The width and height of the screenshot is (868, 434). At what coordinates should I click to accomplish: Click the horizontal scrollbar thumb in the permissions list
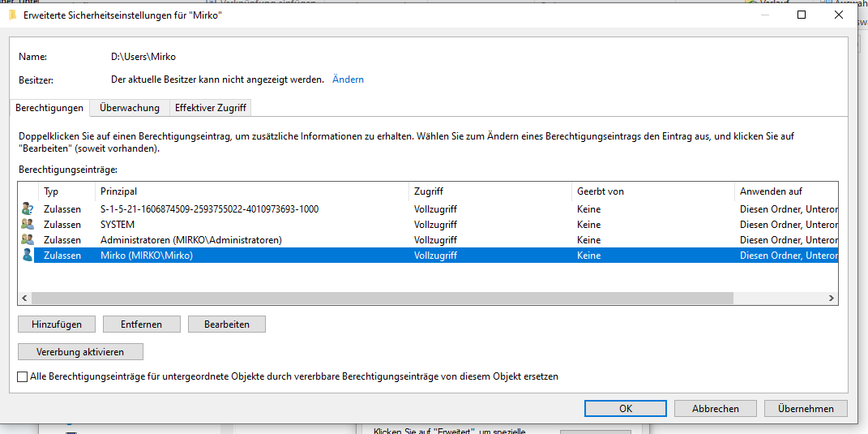tap(382, 299)
